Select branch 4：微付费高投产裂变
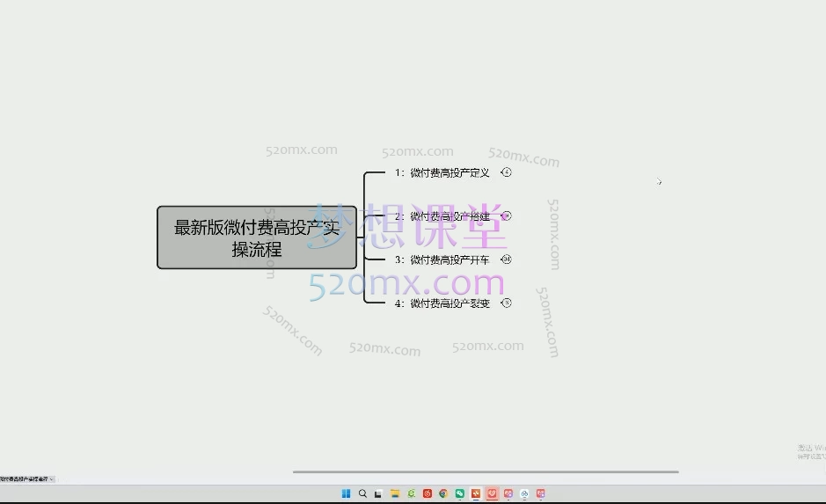This screenshot has width=826, height=504. [x=442, y=303]
